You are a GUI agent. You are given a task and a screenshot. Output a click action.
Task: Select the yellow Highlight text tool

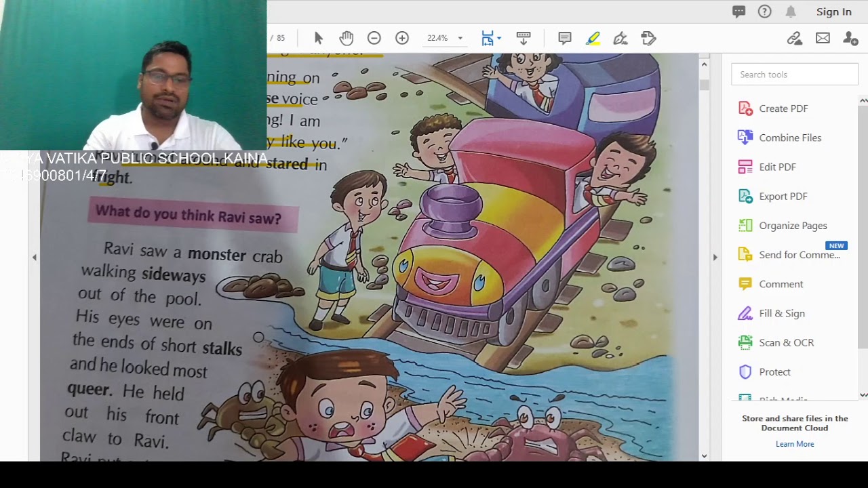(x=593, y=39)
